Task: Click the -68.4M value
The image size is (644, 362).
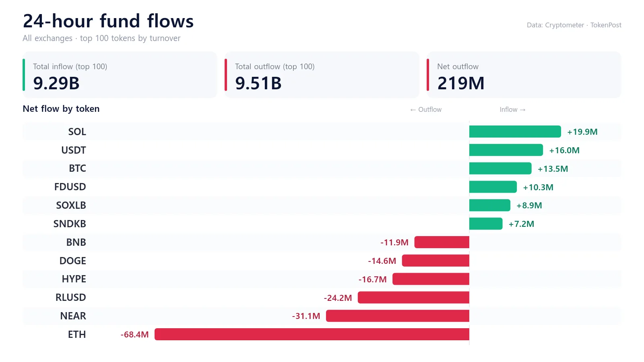Action: (x=135, y=335)
